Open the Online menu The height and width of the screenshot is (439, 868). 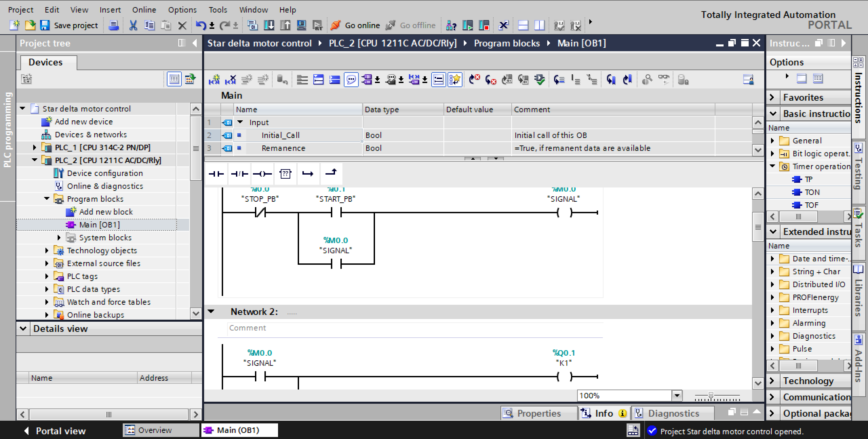coord(144,10)
